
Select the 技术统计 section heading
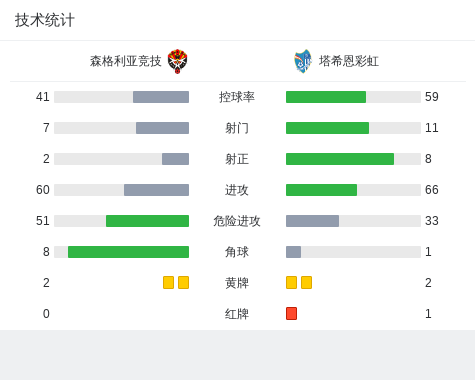45,20
